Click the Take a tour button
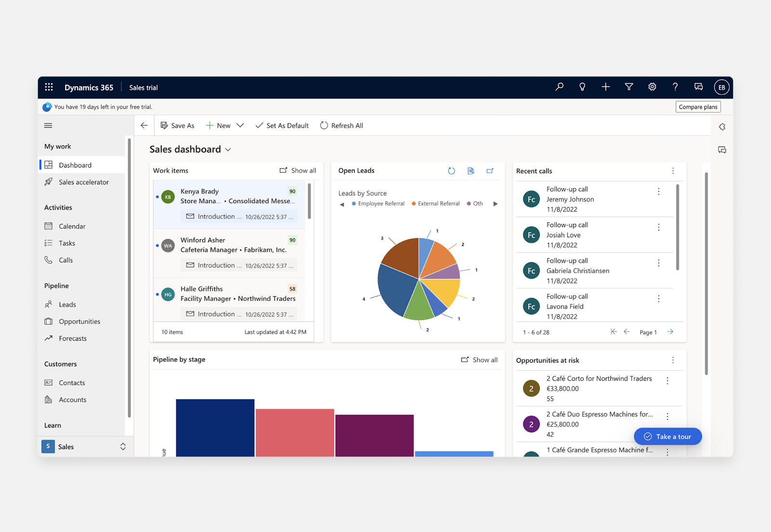Viewport: 771px width, 532px height. pyautogui.click(x=668, y=437)
